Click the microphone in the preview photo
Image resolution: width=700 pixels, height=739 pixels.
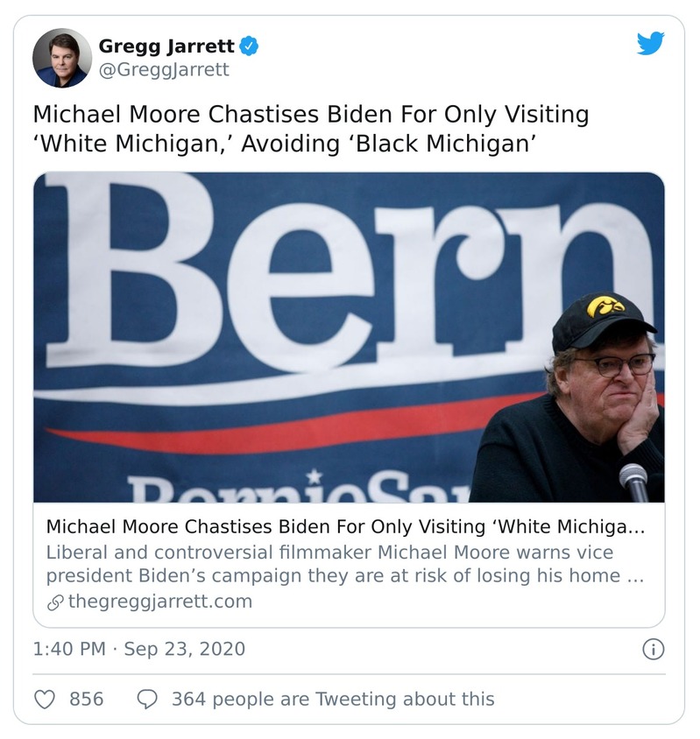tap(633, 480)
